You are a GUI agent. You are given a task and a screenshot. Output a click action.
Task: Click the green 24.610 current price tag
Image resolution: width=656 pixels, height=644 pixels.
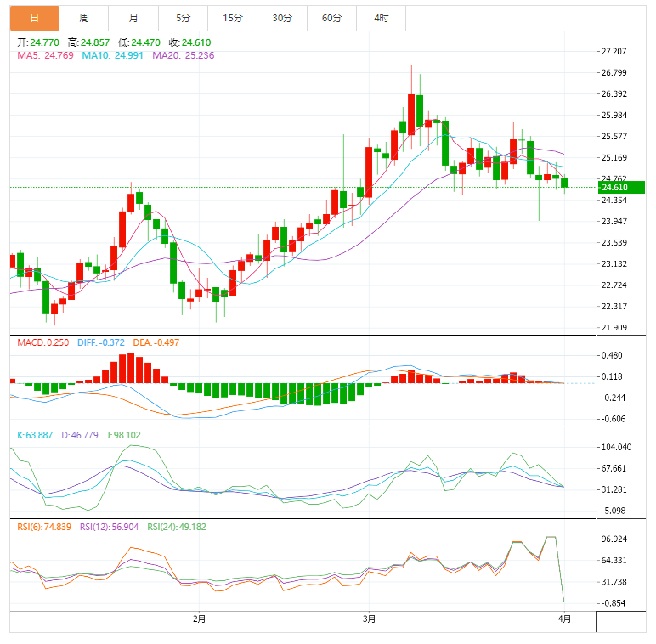(x=614, y=187)
